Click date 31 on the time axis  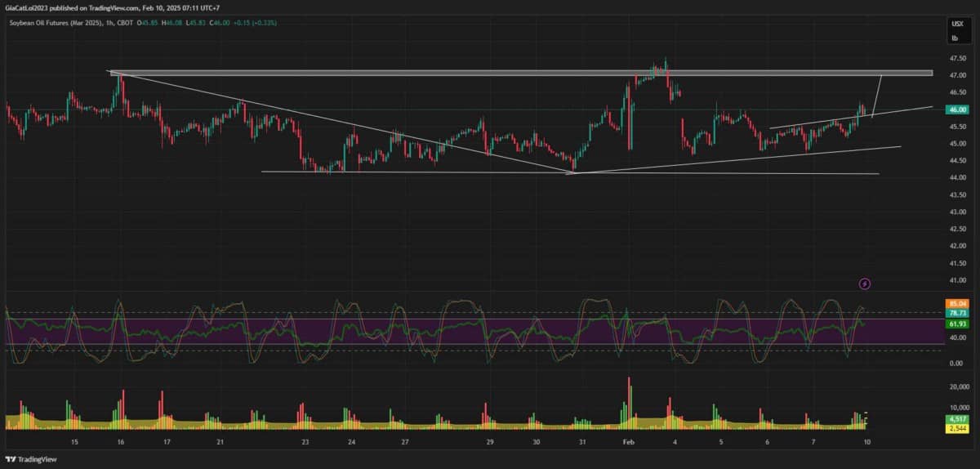582,441
